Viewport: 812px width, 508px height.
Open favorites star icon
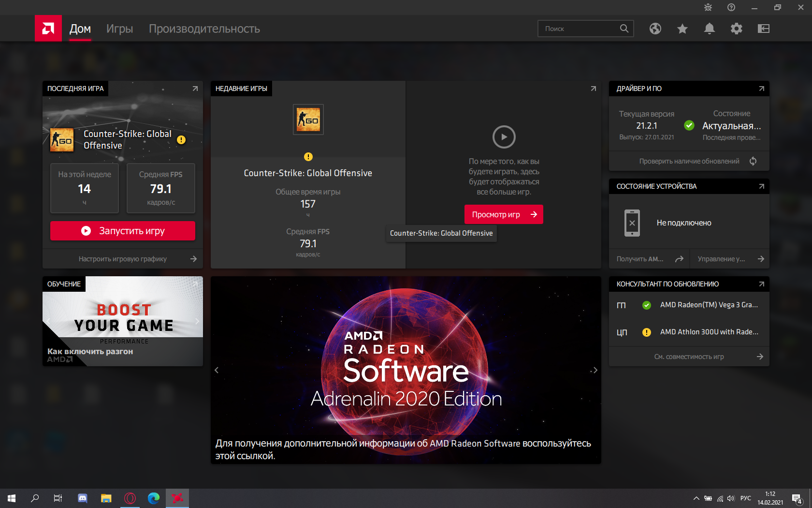point(682,29)
